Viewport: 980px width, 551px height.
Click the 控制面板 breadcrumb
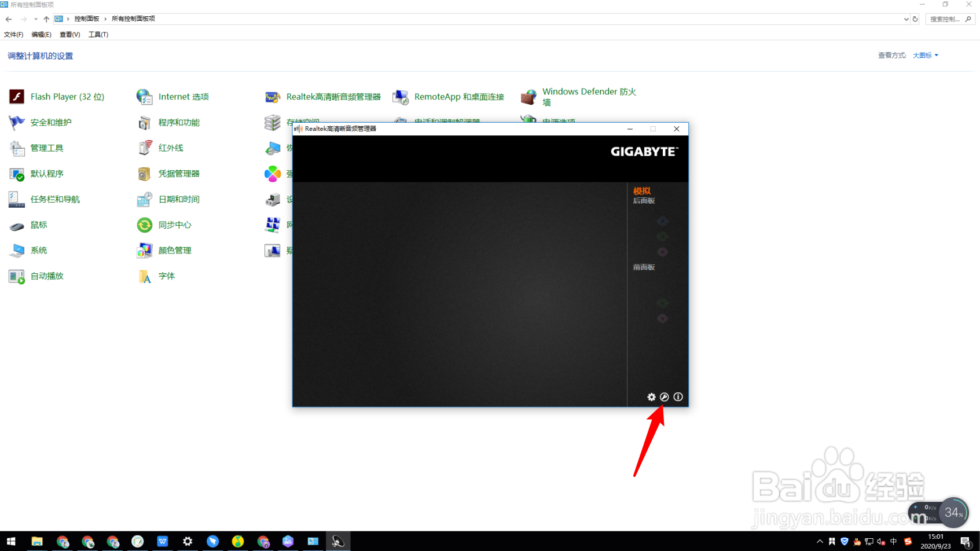tap(87, 19)
